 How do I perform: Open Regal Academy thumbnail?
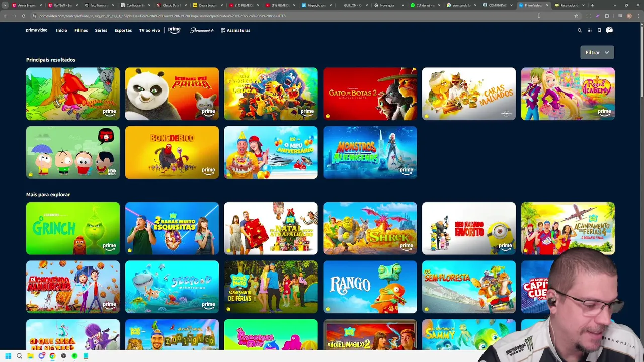(568, 94)
